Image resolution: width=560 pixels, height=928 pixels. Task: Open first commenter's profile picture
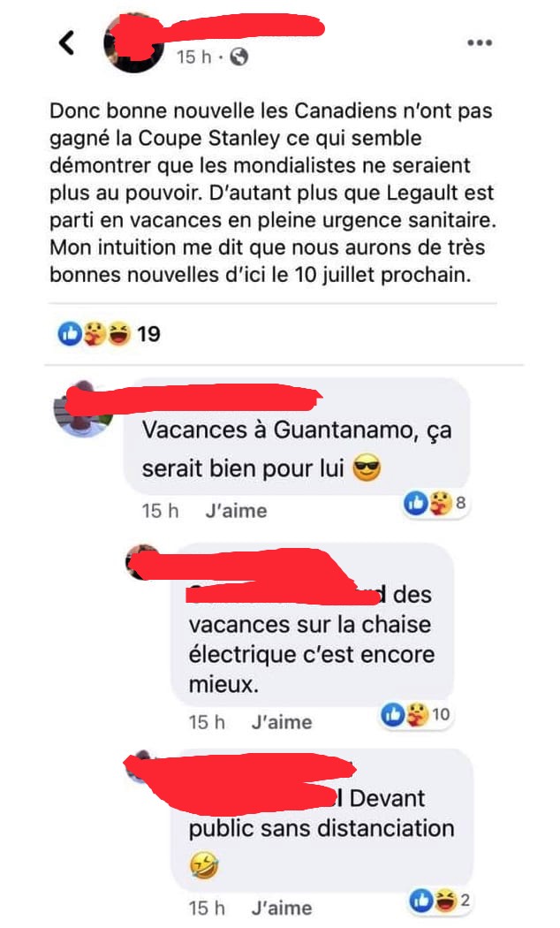tap(83, 409)
